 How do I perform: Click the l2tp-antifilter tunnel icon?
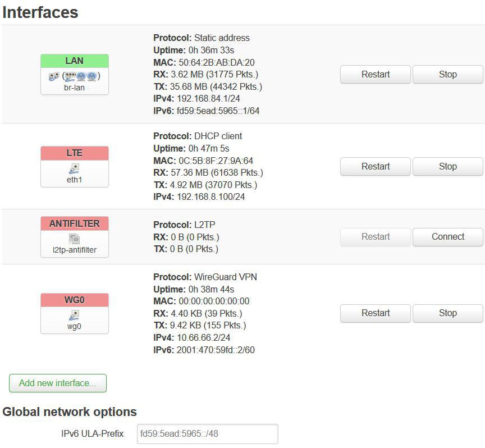pyautogui.click(x=74, y=239)
